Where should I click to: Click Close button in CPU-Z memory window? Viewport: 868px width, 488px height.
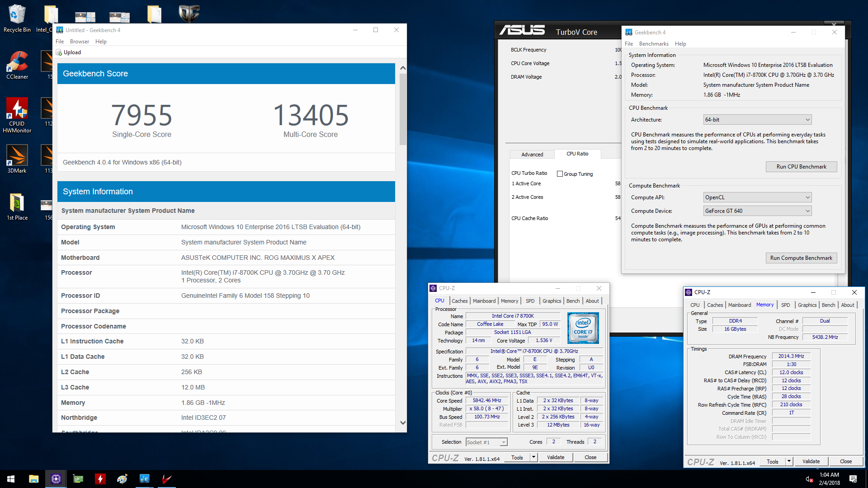pos(846,461)
